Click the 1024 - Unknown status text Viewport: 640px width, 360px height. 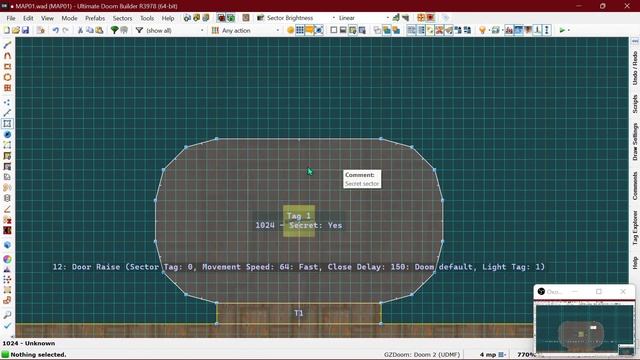pos(29,343)
